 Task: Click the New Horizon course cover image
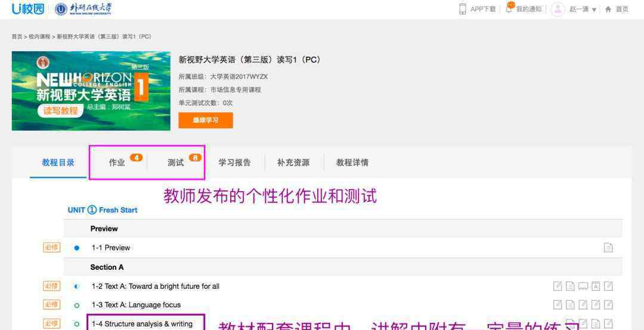coord(91,91)
